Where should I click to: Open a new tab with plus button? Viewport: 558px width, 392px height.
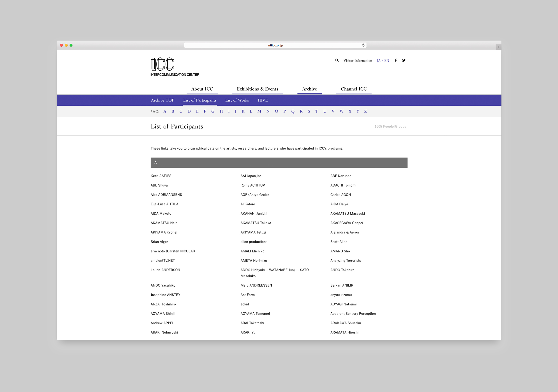[x=498, y=47]
